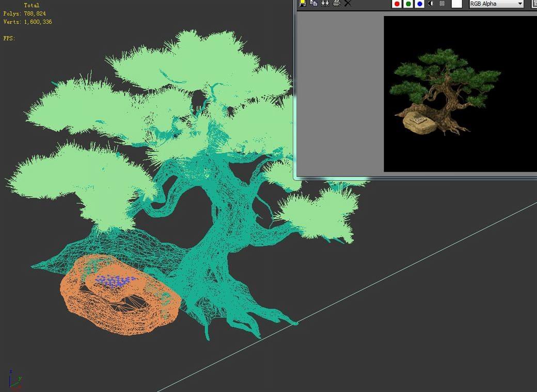This screenshot has height=392, width=537.
Task: Click the toggle UI overlay icon at far right
Action: point(534,4)
